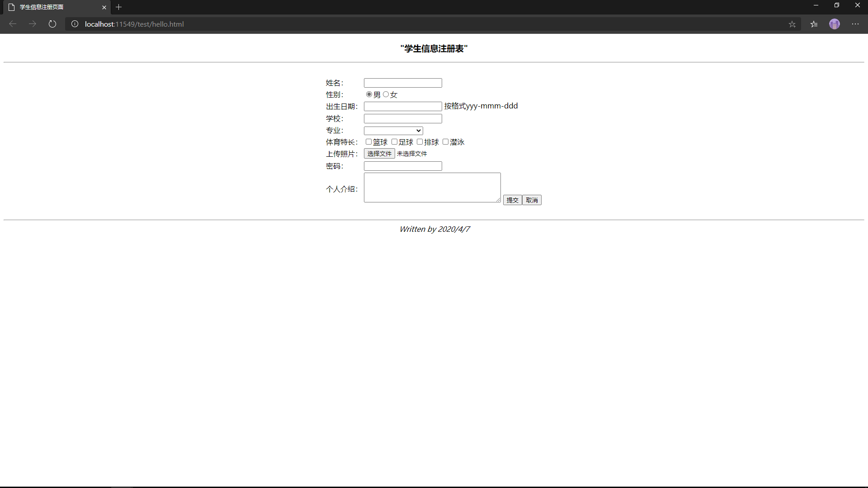
Task: Open the purple user profile avatar
Action: (835, 24)
